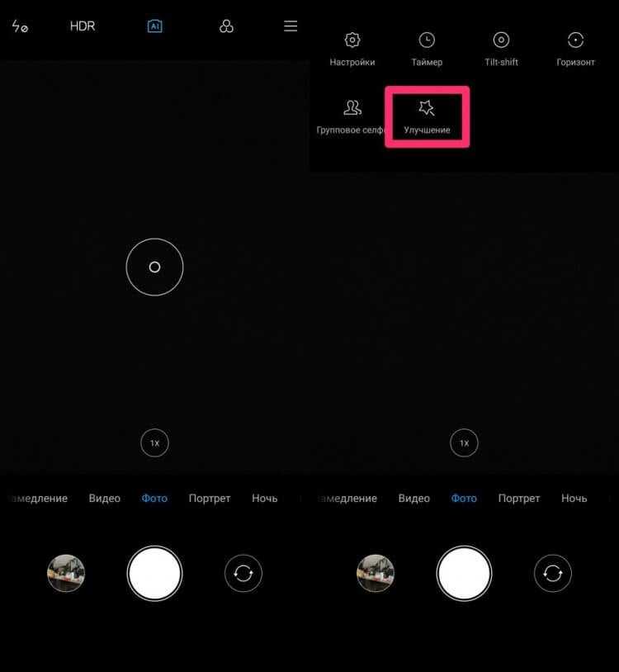This screenshot has width=619, height=672.
Task: Toggle the AI camera icon
Action: (x=154, y=26)
